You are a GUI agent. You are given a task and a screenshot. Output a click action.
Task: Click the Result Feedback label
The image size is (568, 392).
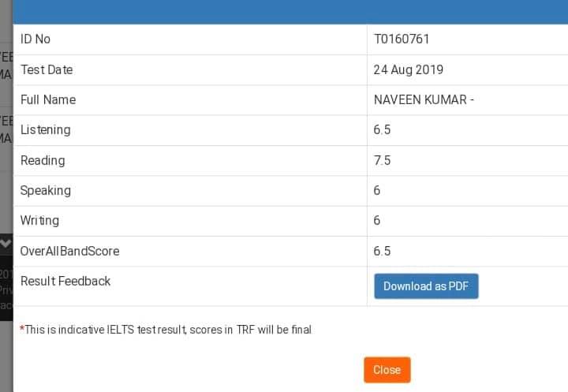pos(65,281)
